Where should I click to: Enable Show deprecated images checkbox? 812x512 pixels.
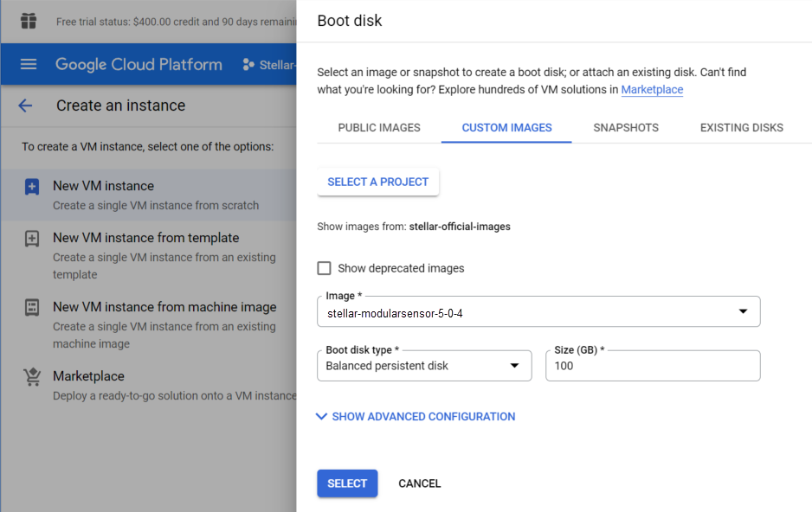[x=325, y=268]
